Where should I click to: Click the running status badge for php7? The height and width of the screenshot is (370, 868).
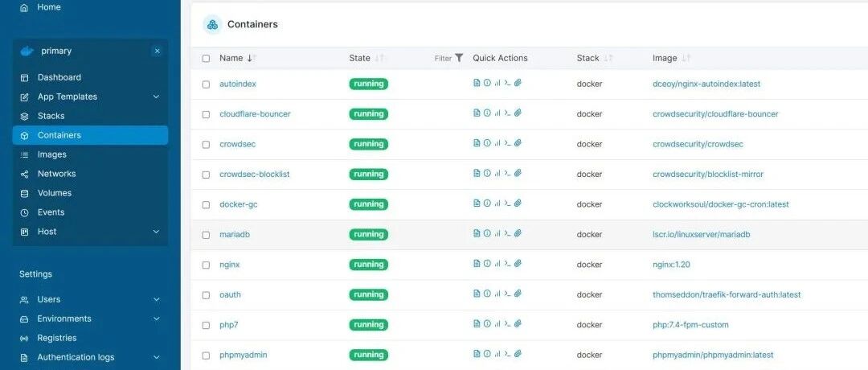point(369,325)
